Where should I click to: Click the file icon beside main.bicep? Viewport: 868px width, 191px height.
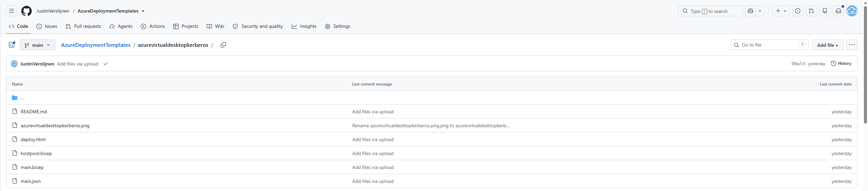(15, 167)
